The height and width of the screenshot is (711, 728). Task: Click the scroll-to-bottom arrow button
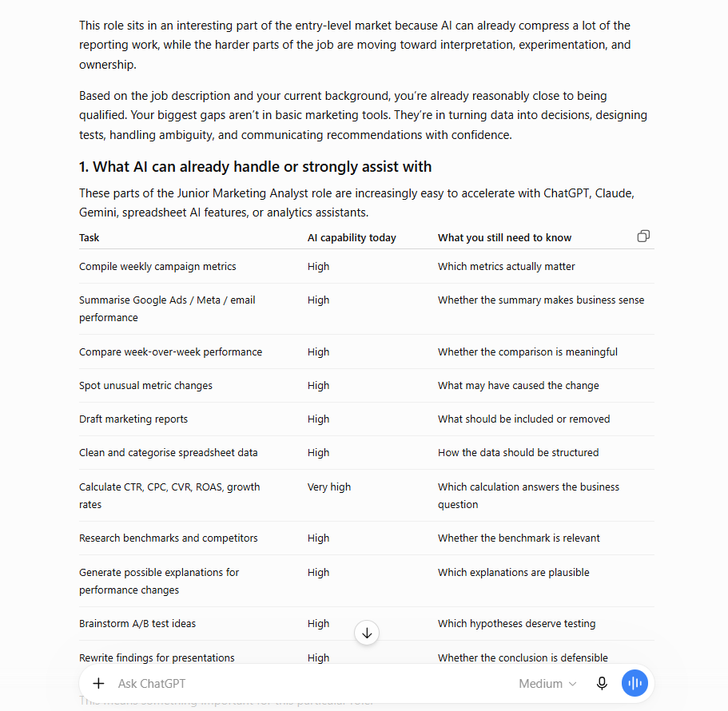tap(367, 633)
